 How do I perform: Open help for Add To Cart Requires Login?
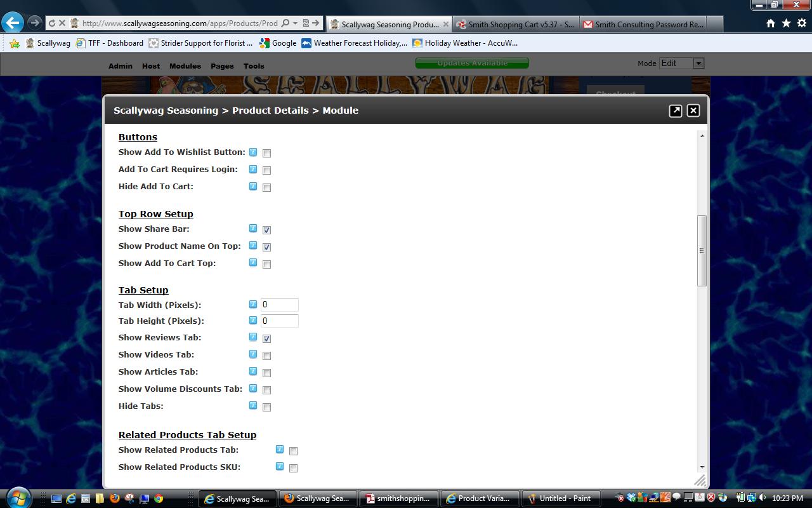click(x=253, y=169)
